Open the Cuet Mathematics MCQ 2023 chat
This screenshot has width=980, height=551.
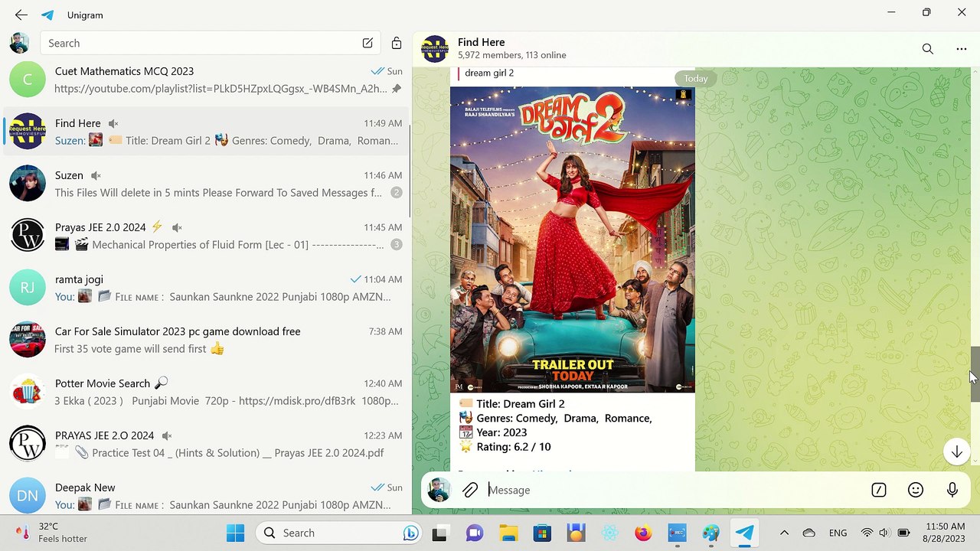tap(205, 80)
